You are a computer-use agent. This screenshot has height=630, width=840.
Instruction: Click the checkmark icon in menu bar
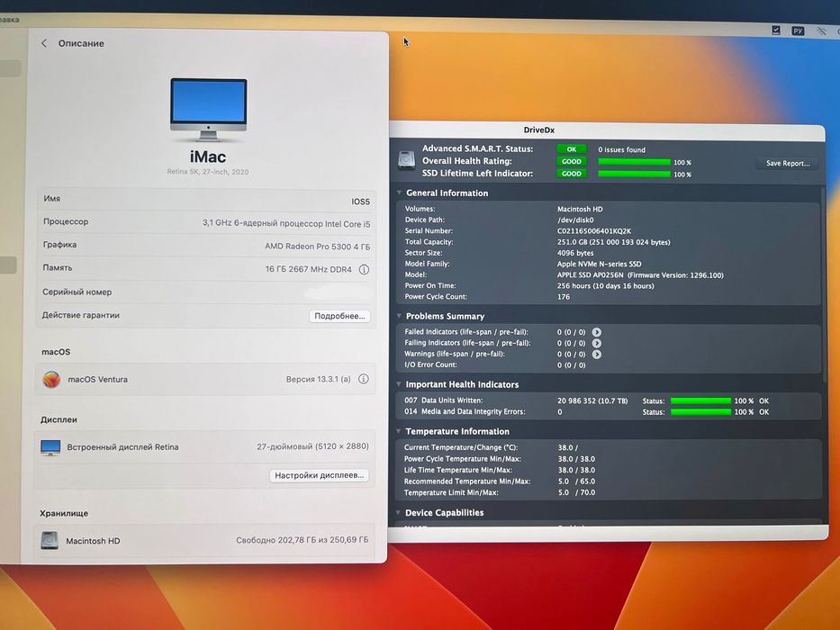click(776, 31)
